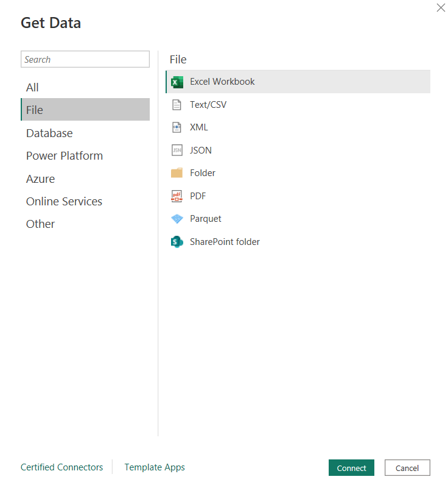Screen dimensions: 448x485
Task: Select the File category
Action: pos(85,110)
